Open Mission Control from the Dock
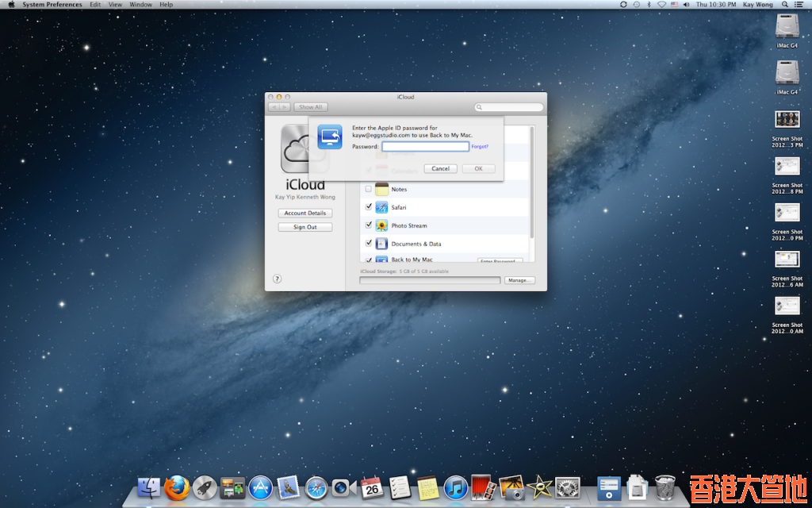Image resolution: width=812 pixels, height=508 pixels. [x=232, y=488]
